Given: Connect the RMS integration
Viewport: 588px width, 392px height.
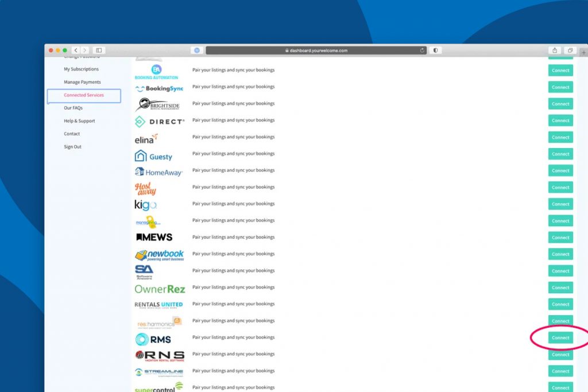Looking at the screenshot, I should pyautogui.click(x=560, y=338).
